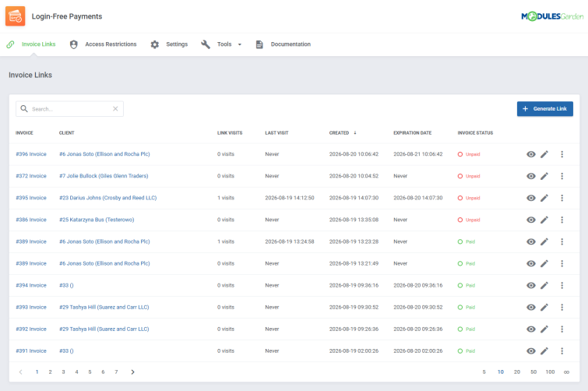This screenshot has width=588, height=391.
Task: Open the #391 Invoice link
Action: (x=31, y=351)
